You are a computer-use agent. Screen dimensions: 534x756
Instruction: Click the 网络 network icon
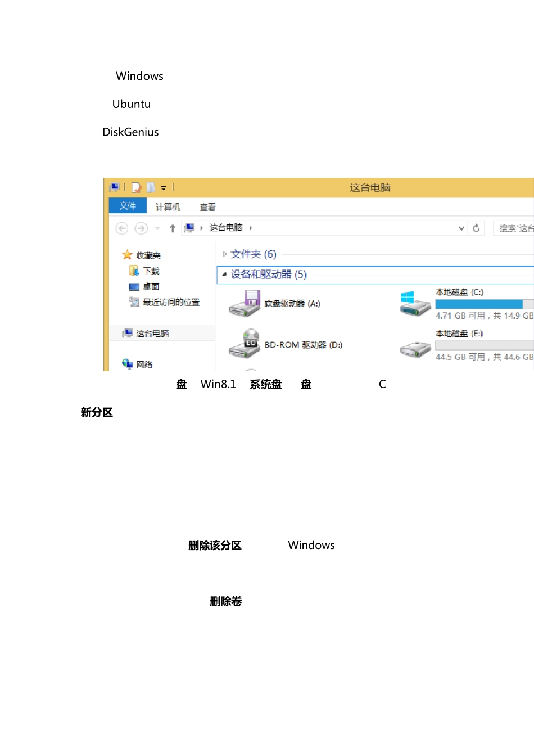128,364
